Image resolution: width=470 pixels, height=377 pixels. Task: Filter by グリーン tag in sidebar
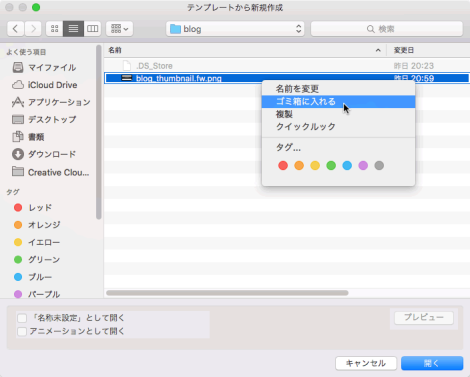point(37,260)
